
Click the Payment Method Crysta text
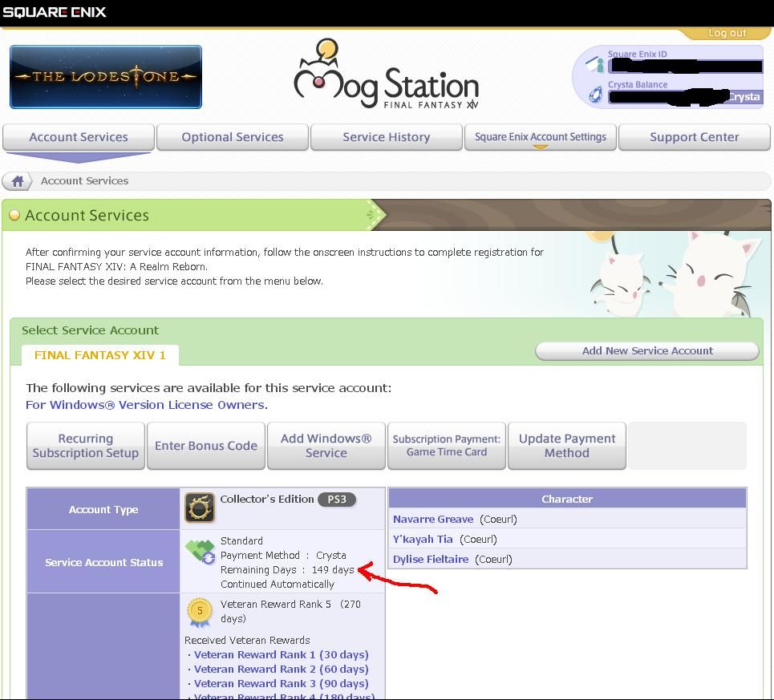(x=283, y=556)
